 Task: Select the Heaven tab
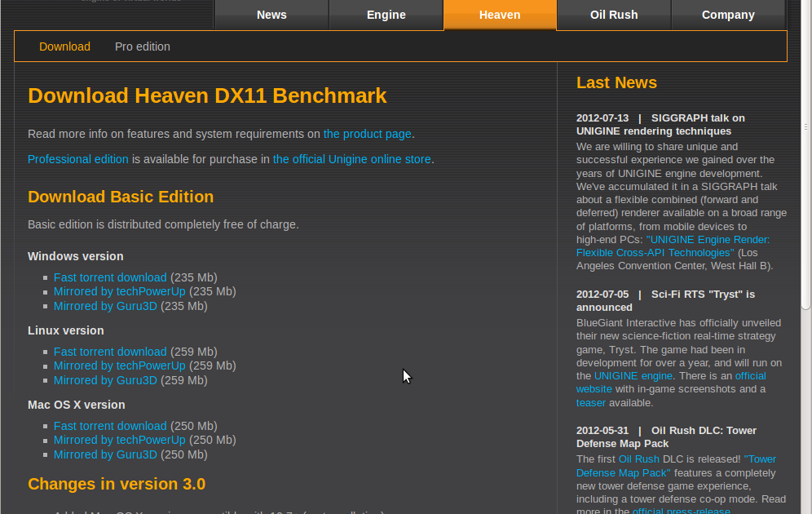500,15
